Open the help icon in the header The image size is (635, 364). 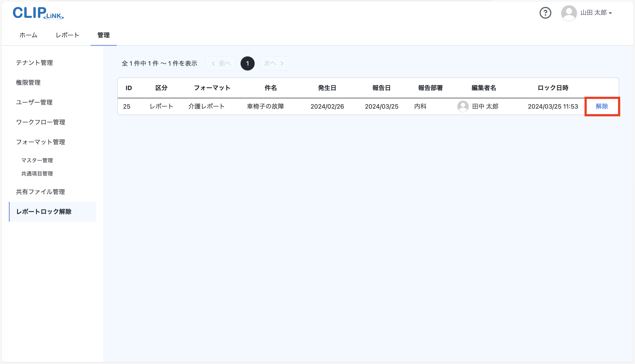pos(545,13)
